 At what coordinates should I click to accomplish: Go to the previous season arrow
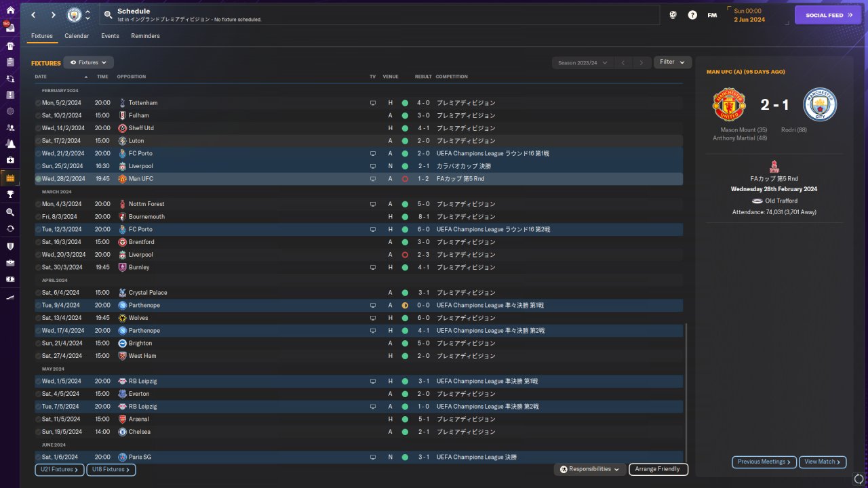click(x=624, y=63)
